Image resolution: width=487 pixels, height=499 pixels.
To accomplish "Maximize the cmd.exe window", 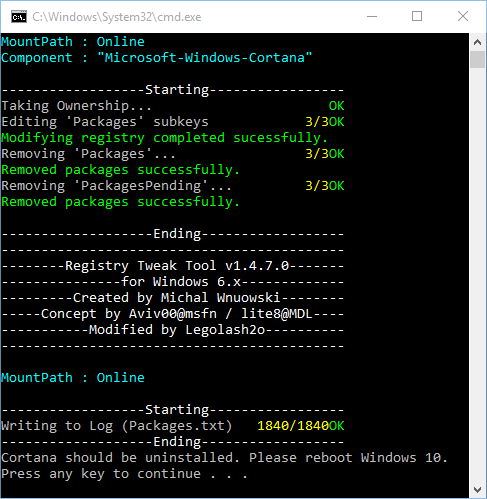I will 417,16.
